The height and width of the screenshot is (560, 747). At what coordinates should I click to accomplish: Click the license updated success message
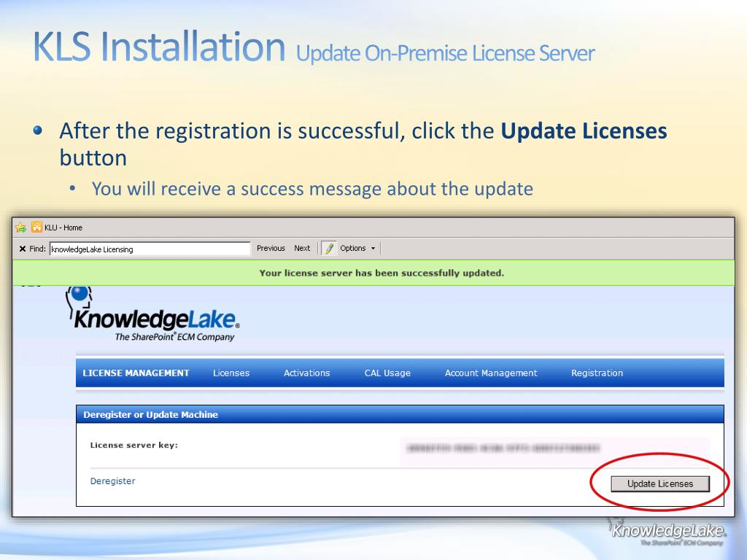[x=381, y=273]
